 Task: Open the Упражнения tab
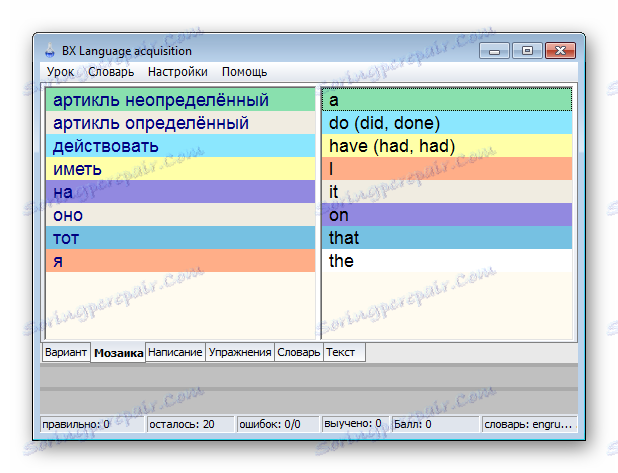tap(240, 352)
